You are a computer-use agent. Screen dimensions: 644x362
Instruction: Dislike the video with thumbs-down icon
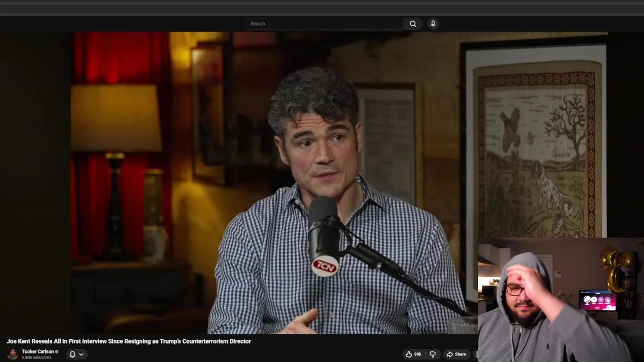(x=433, y=354)
